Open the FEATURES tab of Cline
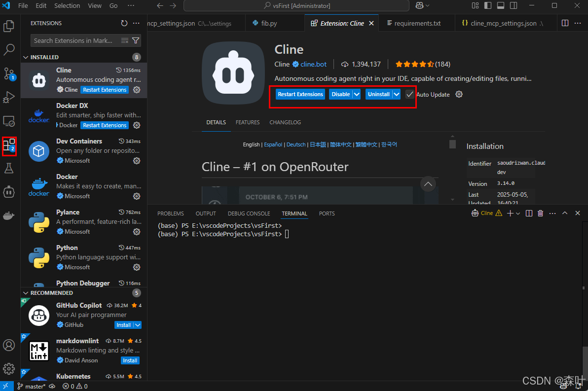 (248, 123)
